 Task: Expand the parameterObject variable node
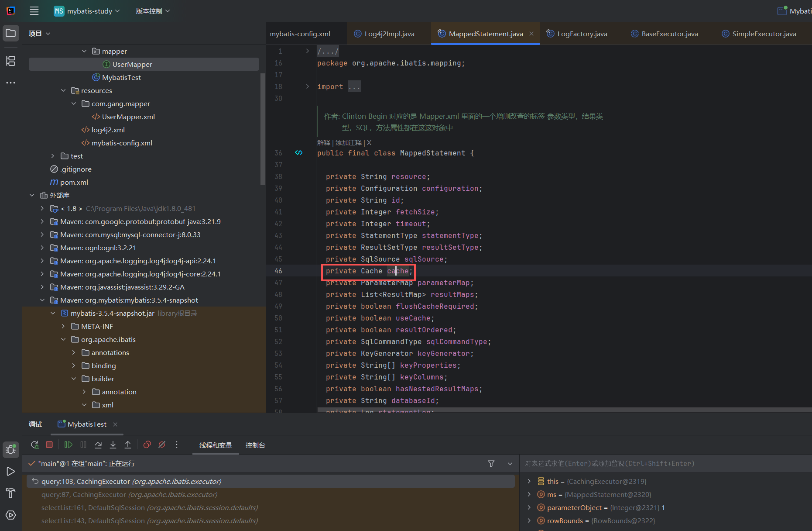coord(529,507)
